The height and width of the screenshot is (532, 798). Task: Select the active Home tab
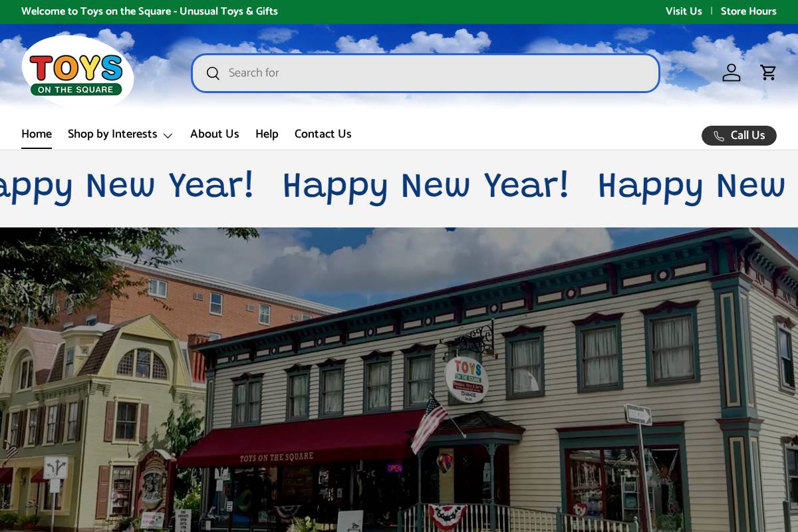click(x=37, y=134)
